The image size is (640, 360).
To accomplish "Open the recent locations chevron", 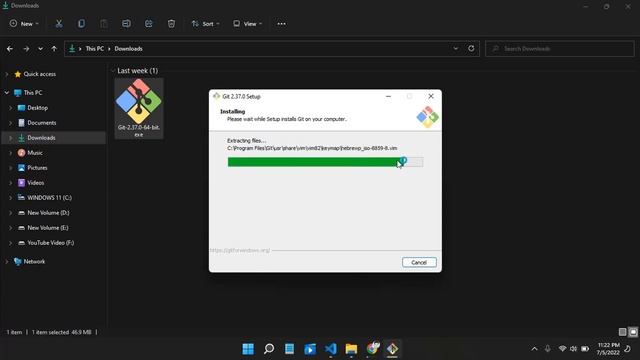I will tap(40, 49).
